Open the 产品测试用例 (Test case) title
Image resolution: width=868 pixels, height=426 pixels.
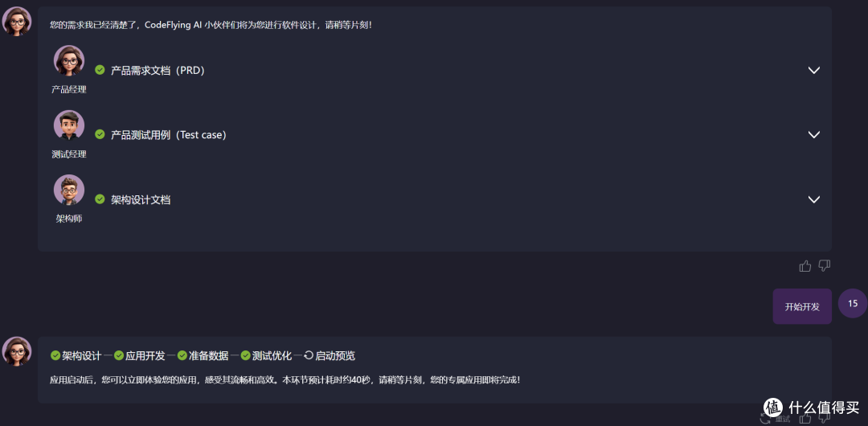click(169, 134)
